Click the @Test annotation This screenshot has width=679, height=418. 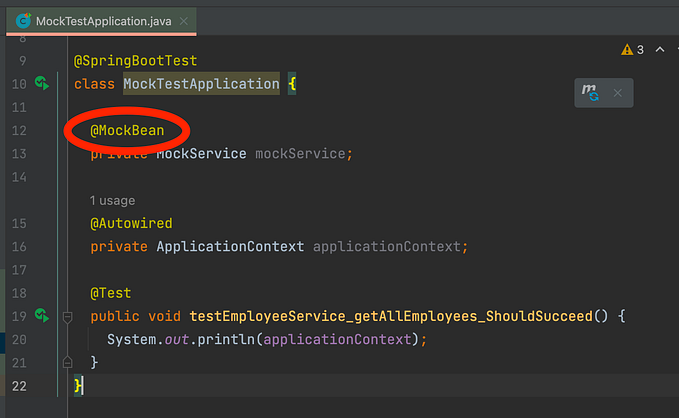(x=110, y=293)
